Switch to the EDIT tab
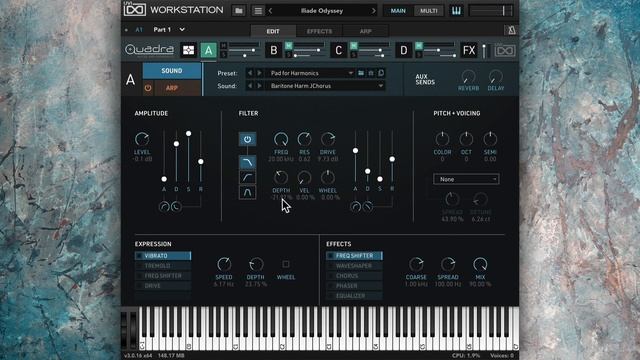Screen dimensions: 640x360 [x=273, y=31]
